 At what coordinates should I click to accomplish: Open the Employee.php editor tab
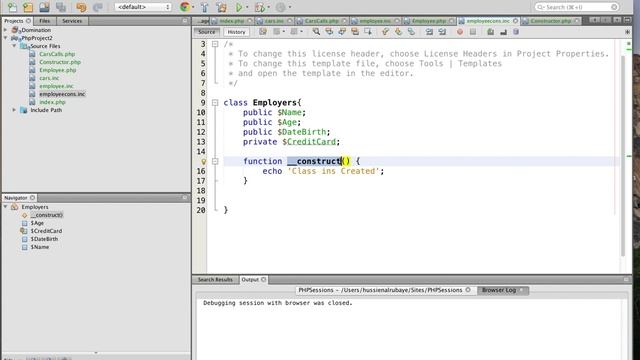click(x=428, y=21)
